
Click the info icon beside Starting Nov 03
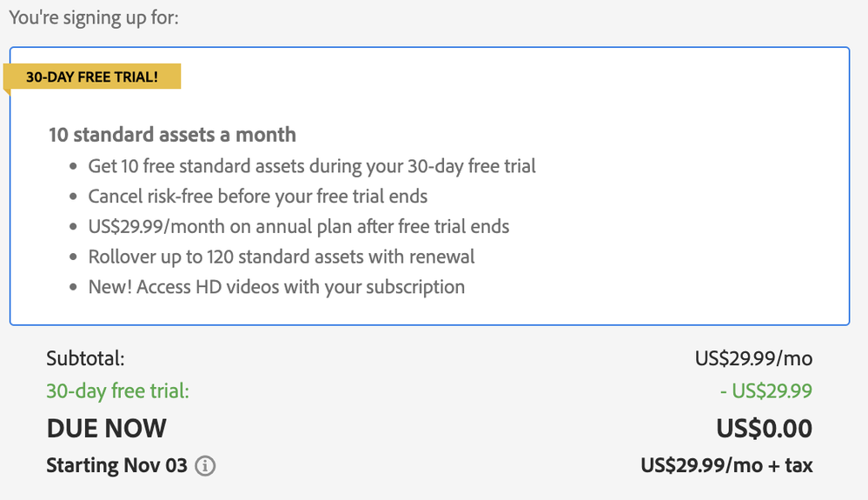(205, 466)
